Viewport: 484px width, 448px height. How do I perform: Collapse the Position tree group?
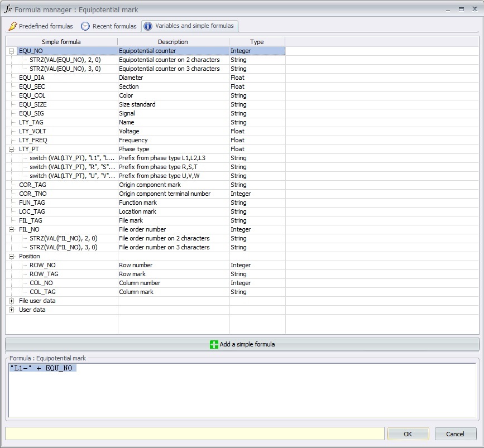(x=12, y=256)
